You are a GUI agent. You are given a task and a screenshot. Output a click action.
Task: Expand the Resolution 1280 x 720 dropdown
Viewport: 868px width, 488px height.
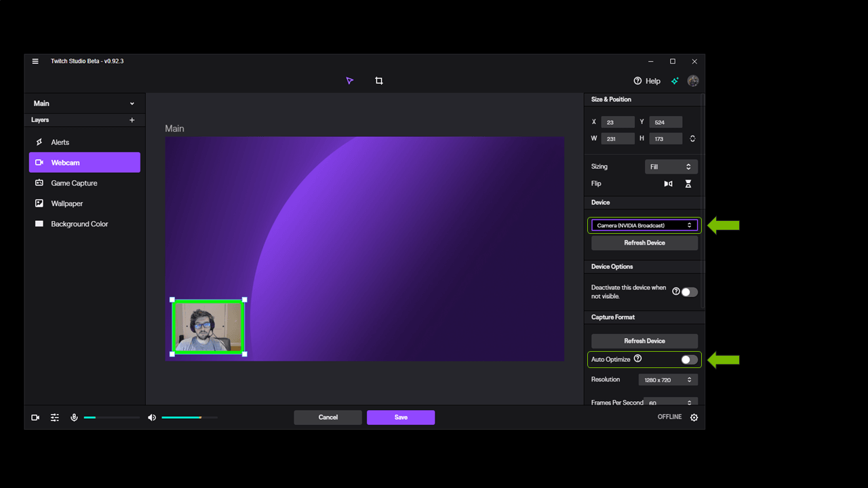667,380
